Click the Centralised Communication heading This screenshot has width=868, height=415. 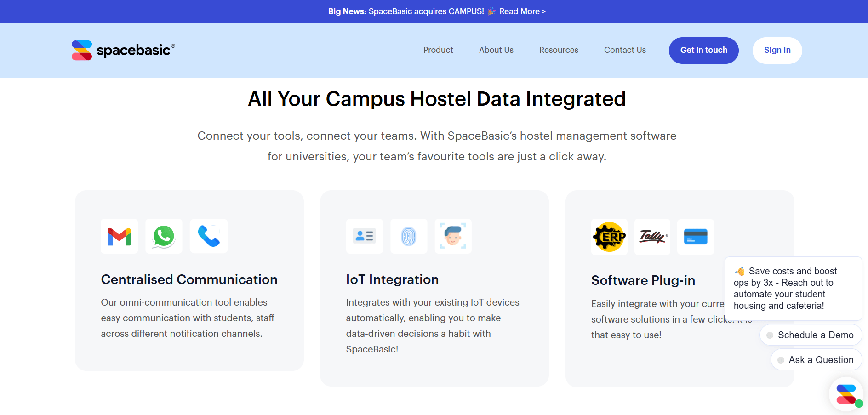point(189,279)
